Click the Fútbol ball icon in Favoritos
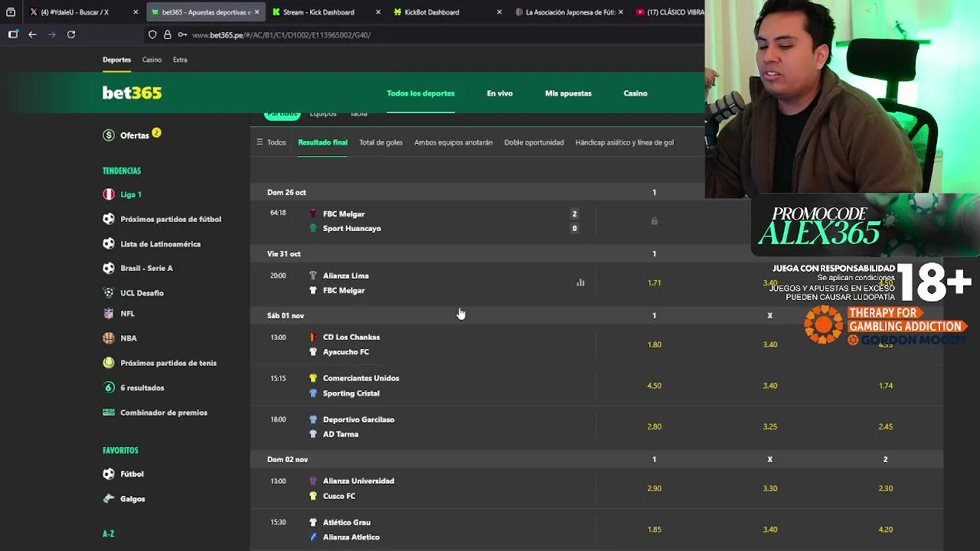 pos(109,474)
